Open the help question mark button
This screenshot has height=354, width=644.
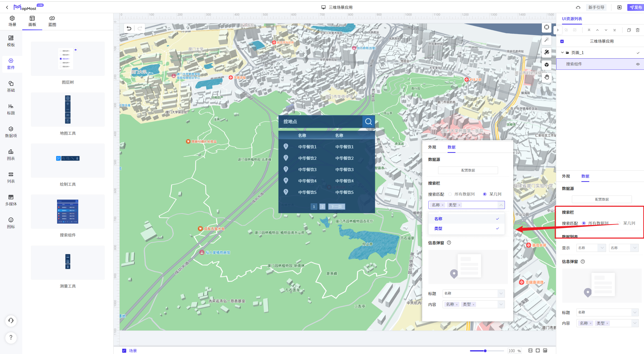pyautogui.click(x=11, y=338)
